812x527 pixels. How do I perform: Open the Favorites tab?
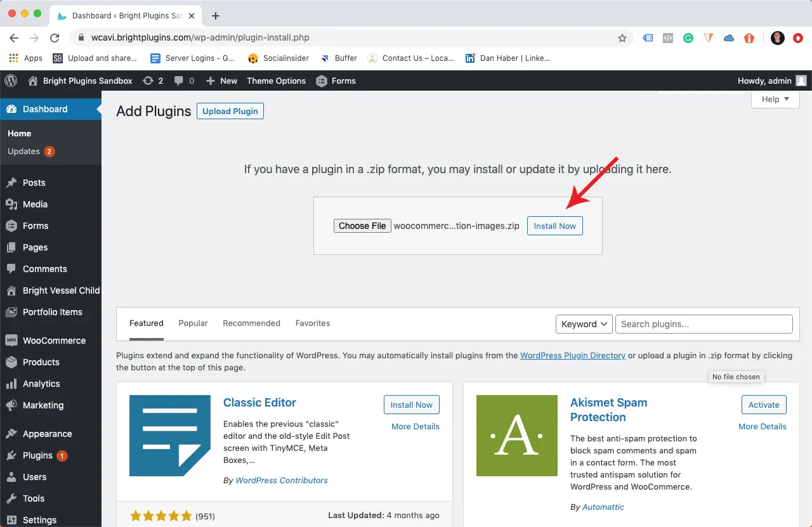(312, 323)
